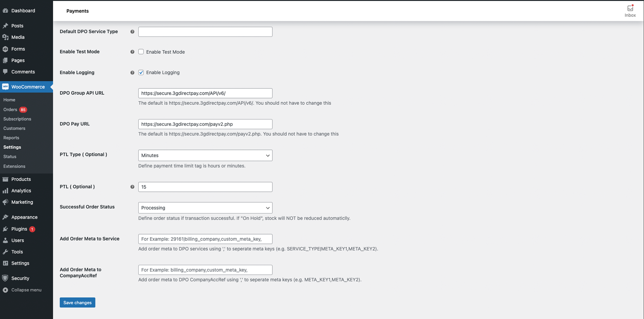Image resolution: width=644 pixels, height=319 pixels.
Task: Open WooCommerce Subscriptions submenu
Action: 17,119
